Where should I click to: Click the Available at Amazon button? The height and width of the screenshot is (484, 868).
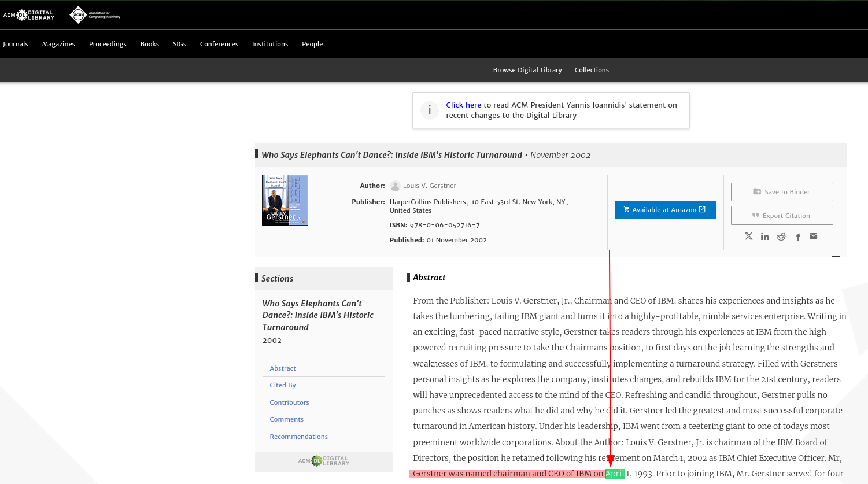click(665, 210)
